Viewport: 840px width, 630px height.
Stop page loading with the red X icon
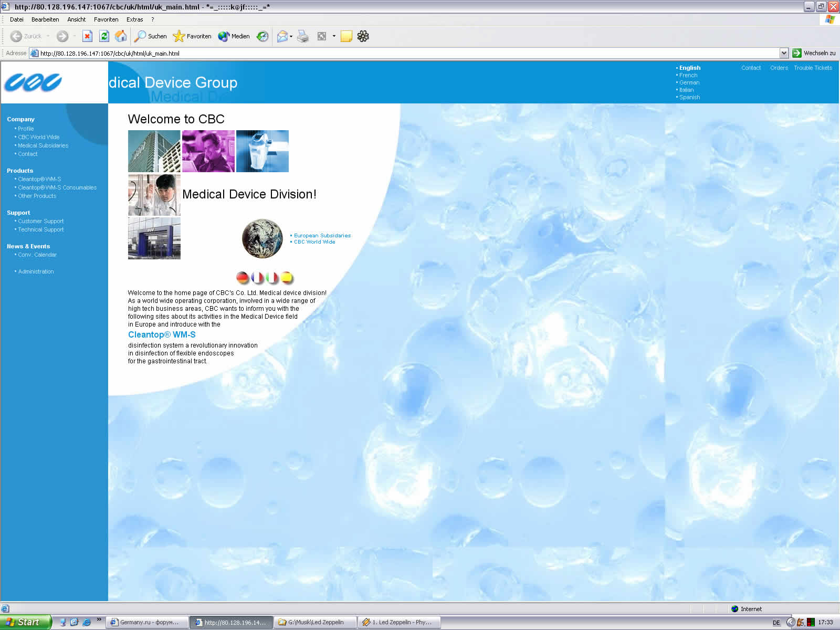pos(87,36)
